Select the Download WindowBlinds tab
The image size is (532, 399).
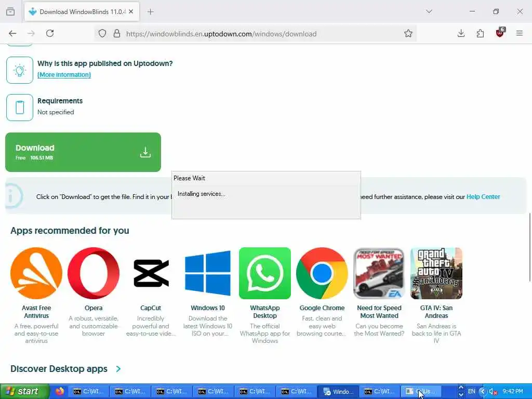coord(82,12)
